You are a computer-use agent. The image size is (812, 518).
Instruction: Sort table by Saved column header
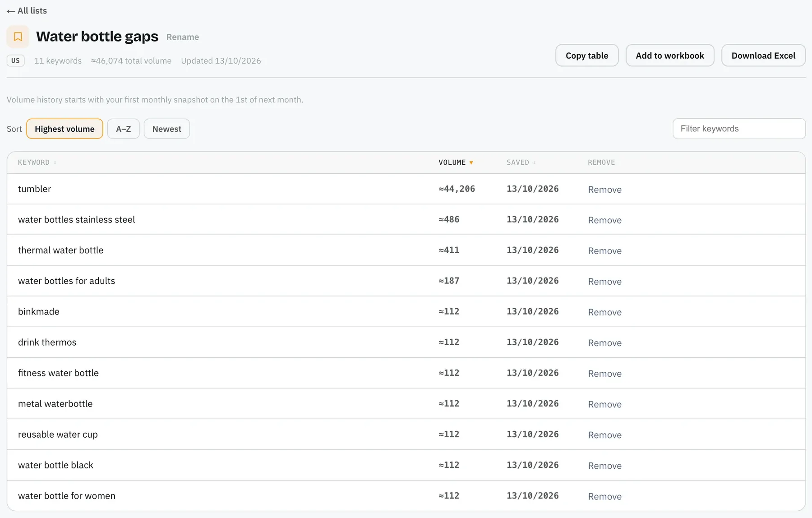coord(521,162)
